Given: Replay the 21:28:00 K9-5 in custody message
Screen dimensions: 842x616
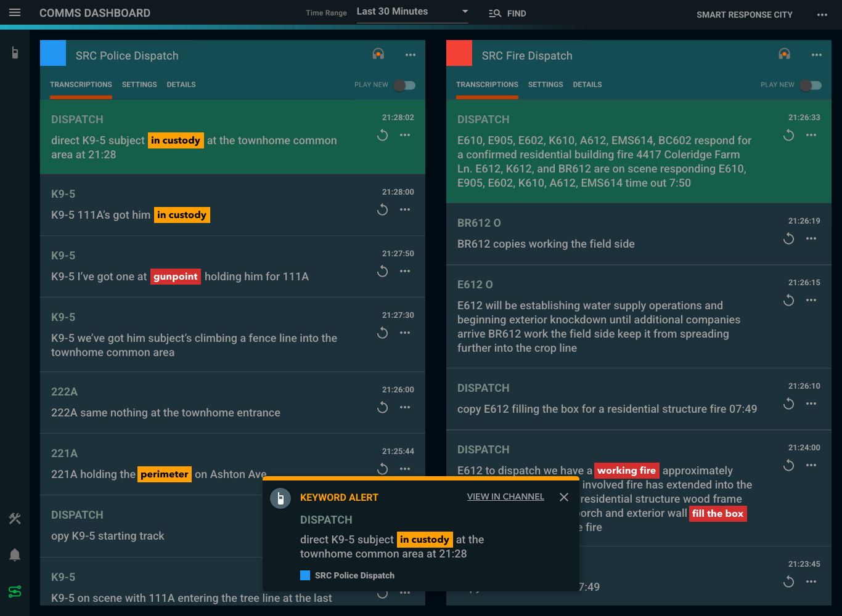Looking at the screenshot, I should tap(383, 209).
